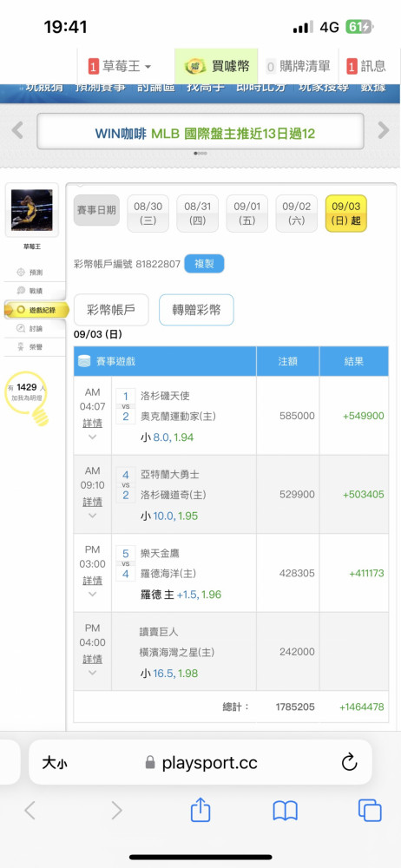The height and width of the screenshot is (868, 401).
Task: Click the +549900 result value
Action: [364, 416]
